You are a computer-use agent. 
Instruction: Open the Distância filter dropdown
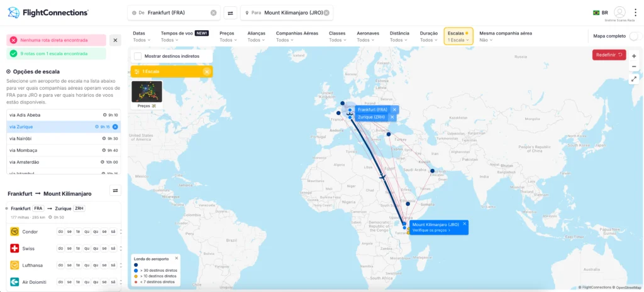click(x=399, y=36)
